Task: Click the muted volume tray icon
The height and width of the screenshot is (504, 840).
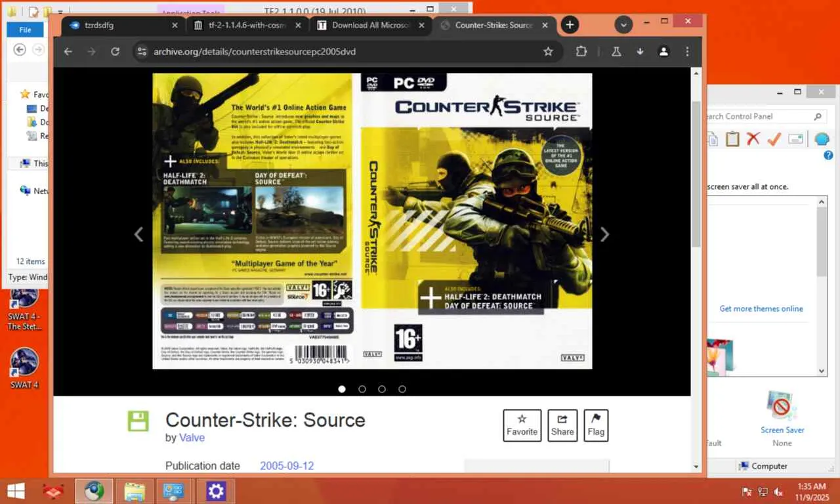Action: 779,492
